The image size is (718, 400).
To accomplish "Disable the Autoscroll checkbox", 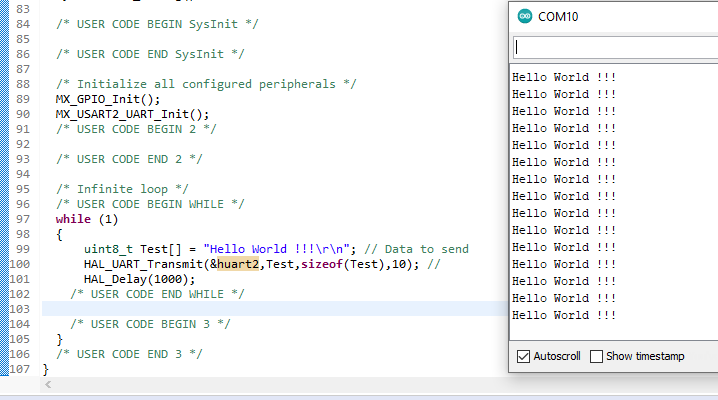I will tap(523, 356).
